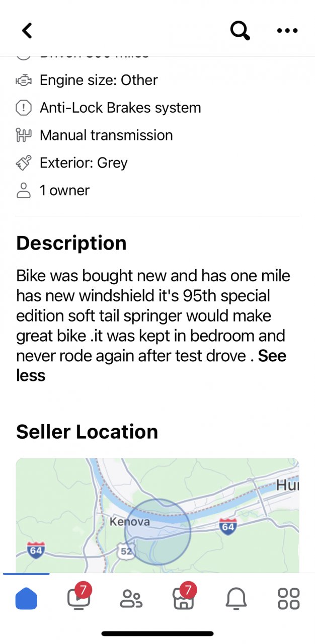Open the three-dot more options menu
The image size is (315, 644).
coord(287,31)
